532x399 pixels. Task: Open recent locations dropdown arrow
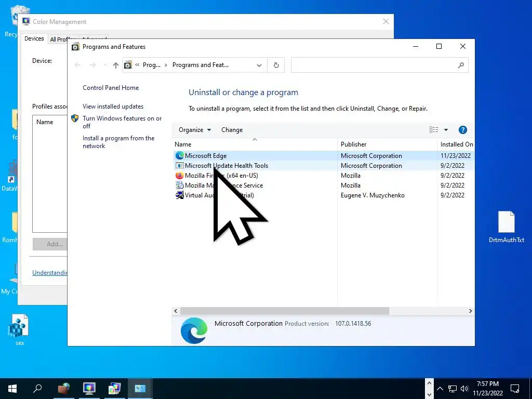tap(105, 65)
